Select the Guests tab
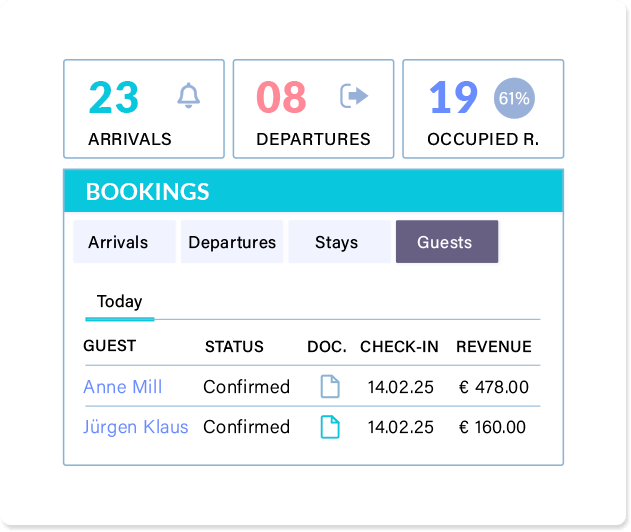The image size is (631, 532). click(x=447, y=242)
